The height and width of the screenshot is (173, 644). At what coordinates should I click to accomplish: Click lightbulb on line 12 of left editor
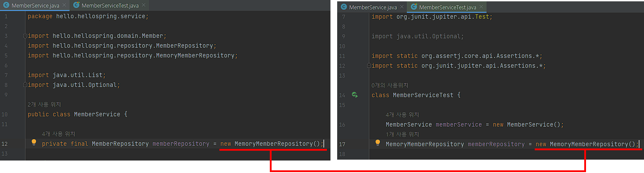(33, 143)
